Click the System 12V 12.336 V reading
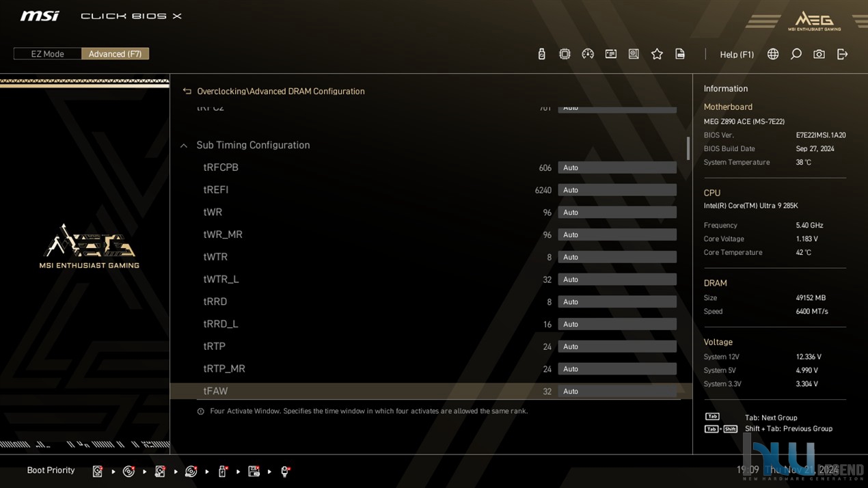868x488 pixels. (809, 357)
